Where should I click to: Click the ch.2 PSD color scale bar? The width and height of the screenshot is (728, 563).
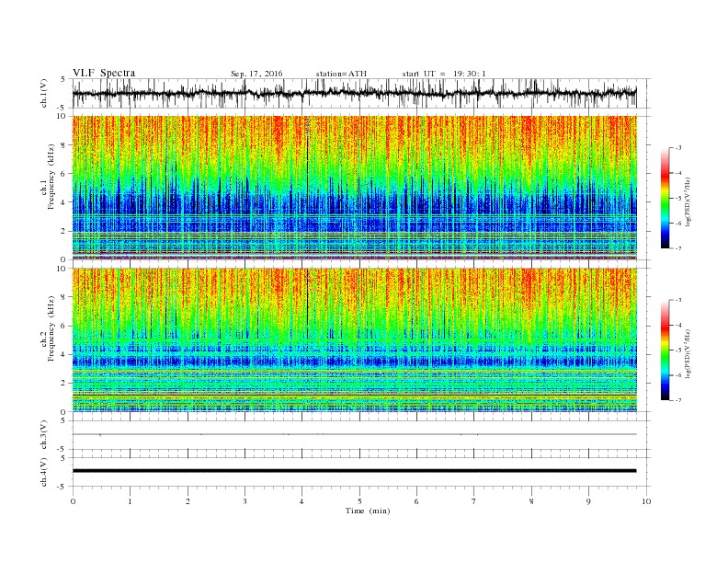665,350
